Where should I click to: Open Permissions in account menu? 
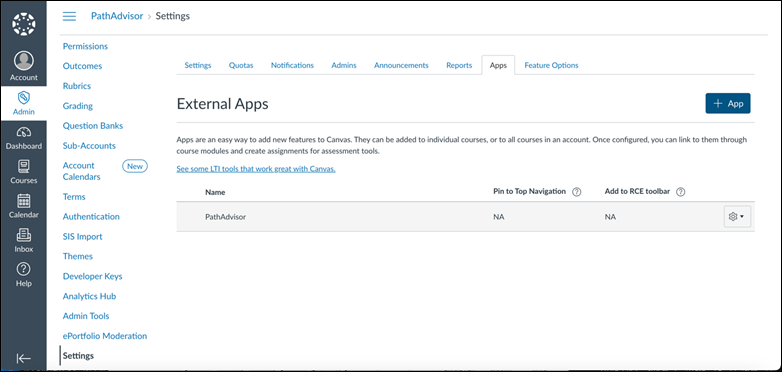85,46
